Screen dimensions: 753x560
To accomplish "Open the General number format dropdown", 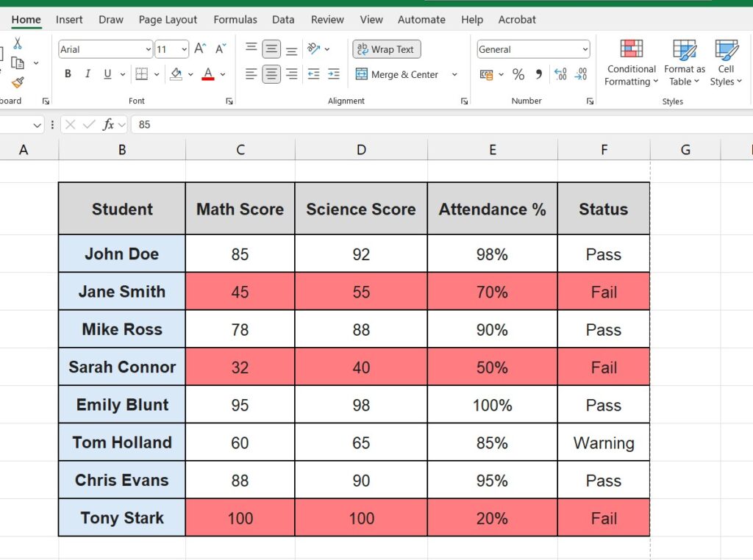I will [x=585, y=49].
